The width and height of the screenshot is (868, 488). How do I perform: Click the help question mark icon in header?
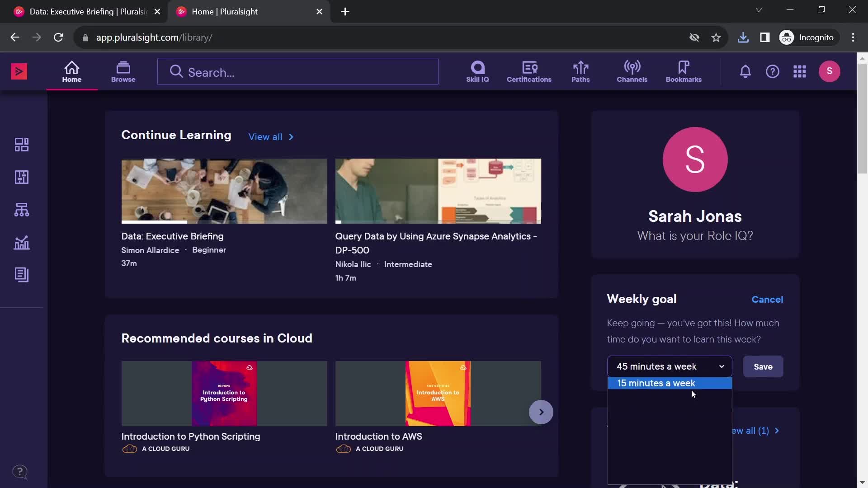(773, 71)
